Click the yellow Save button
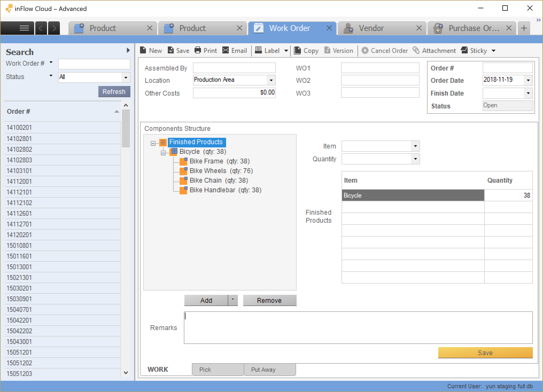 click(x=485, y=353)
